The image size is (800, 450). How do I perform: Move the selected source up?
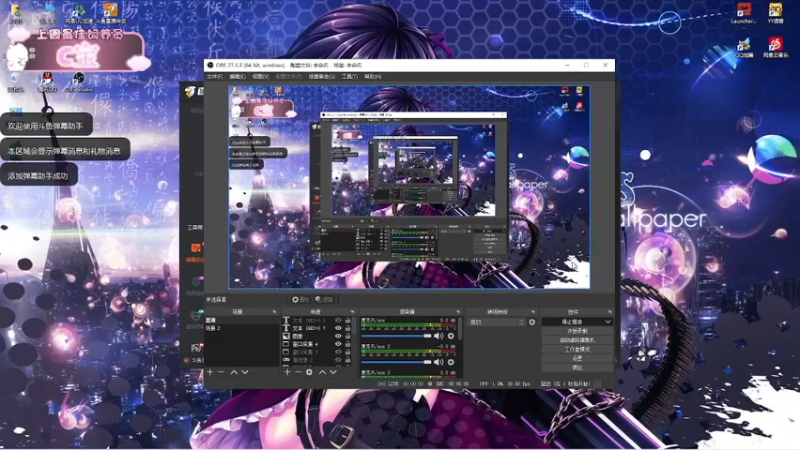coord(322,372)
